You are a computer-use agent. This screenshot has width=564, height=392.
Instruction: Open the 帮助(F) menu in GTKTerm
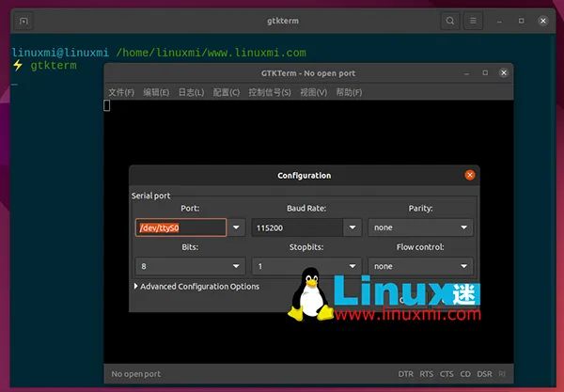tap(349, 92)
